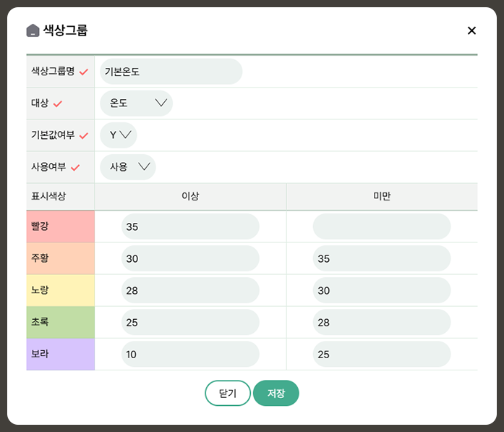
Task: Click the 노랑 미만 field with 30
Action: coord(381,290)
